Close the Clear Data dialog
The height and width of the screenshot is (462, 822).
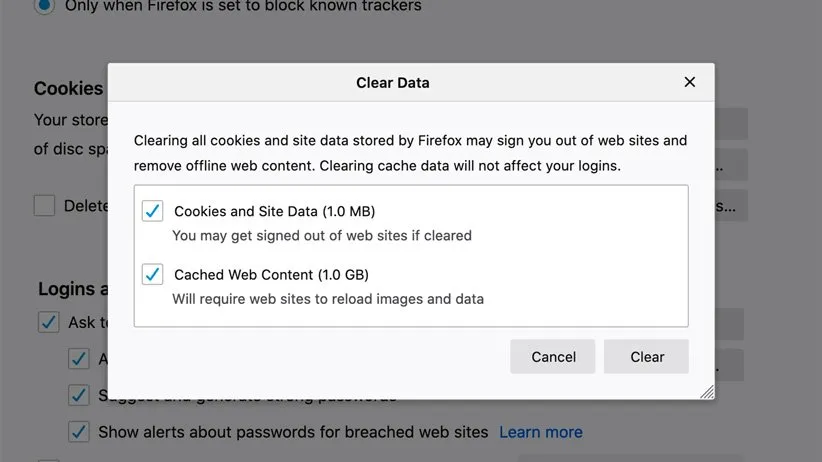(689, 82)
